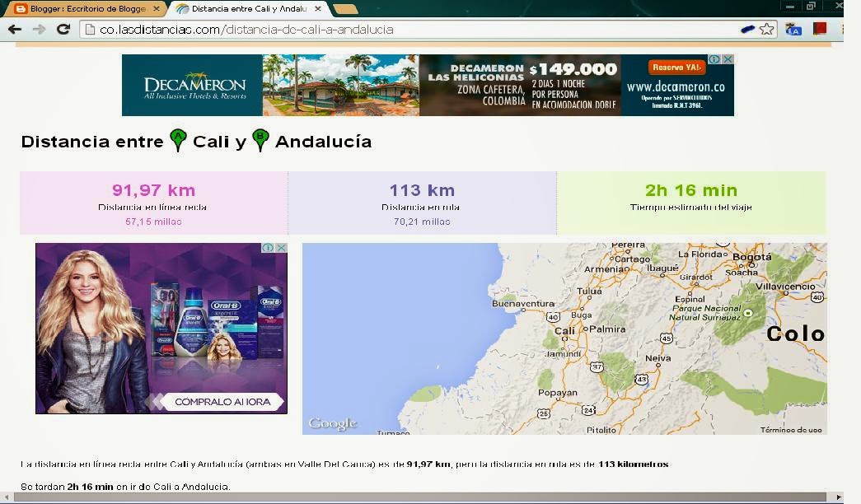Click route 40 shield near Buga
861x504 pixels.
[553, 317]
